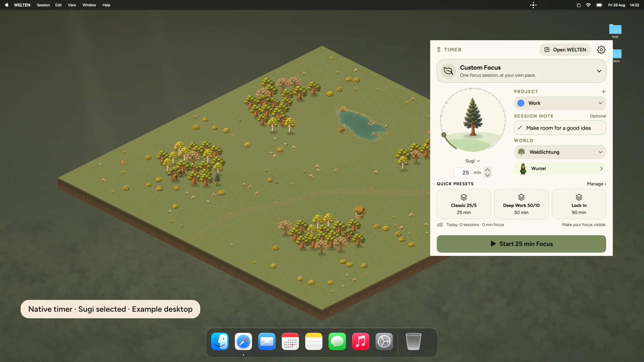Select the Lock In 90 min preset
The height and width of the screenshot is (362, 644).
(x=579, y=204)
